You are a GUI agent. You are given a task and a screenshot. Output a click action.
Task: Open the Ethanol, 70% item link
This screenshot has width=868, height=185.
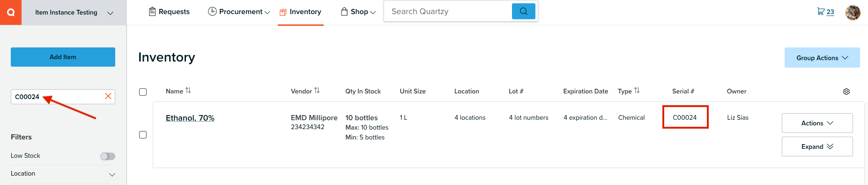pyautogui.click(x=190, y=118)
